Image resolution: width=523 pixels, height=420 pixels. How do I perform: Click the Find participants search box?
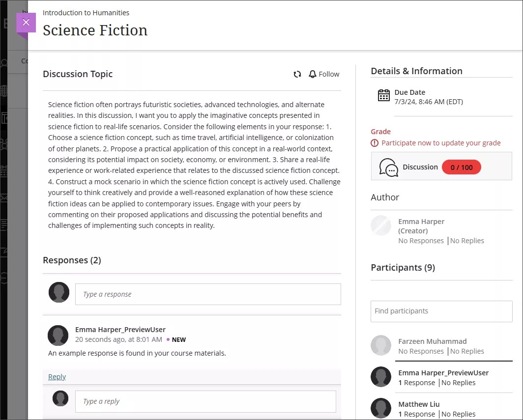pyautogui.click(x=441, y=311)
